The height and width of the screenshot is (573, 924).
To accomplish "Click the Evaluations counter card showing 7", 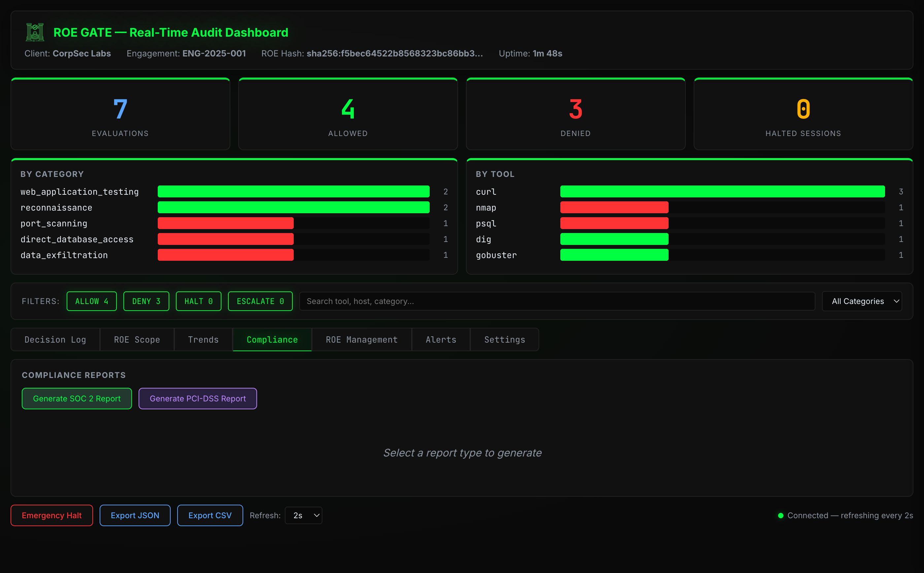I will [x=120, y=114].
